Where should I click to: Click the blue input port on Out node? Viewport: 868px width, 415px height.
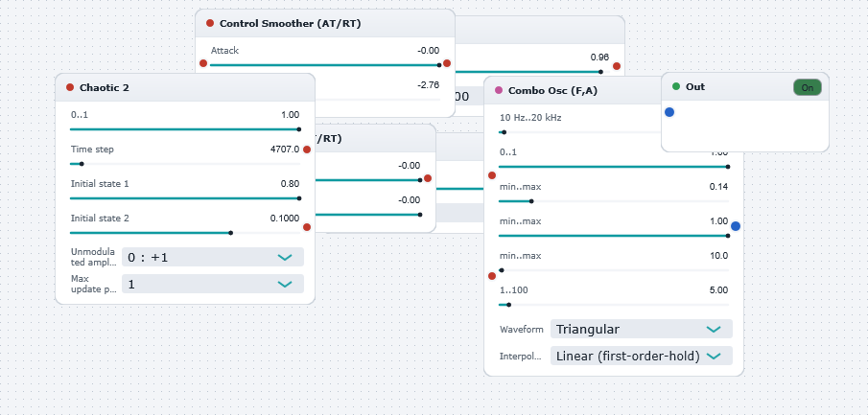coord(669,112)
